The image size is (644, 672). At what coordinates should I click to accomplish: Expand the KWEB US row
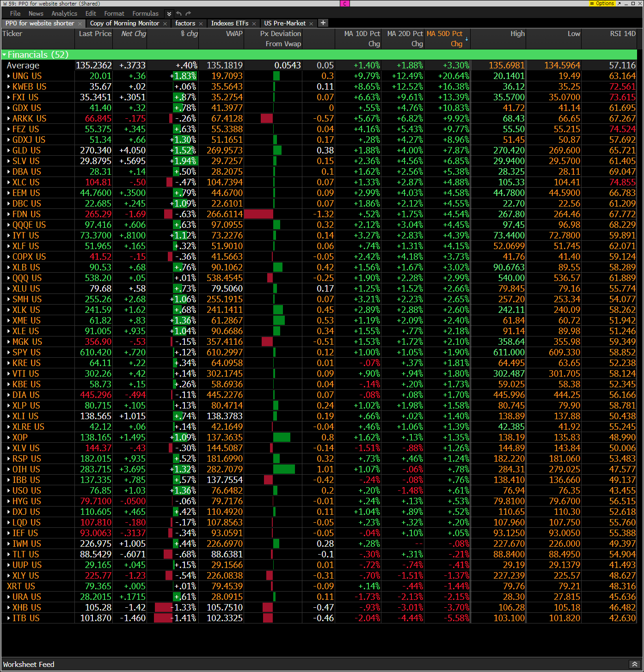[x=9, y=86]
